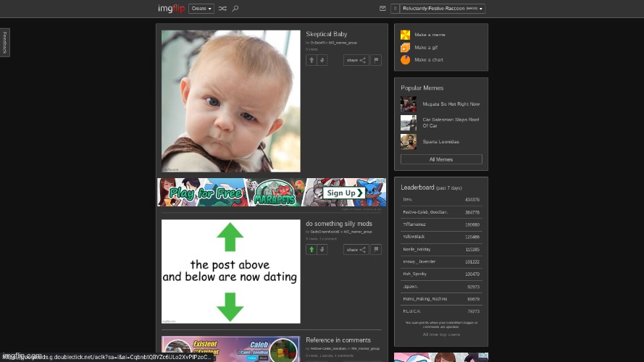This screenshot has width=644, height=362.
Task: Expand the Reluctantly-Festive-Raccoon user menu
Action: [x=443, y=8]
